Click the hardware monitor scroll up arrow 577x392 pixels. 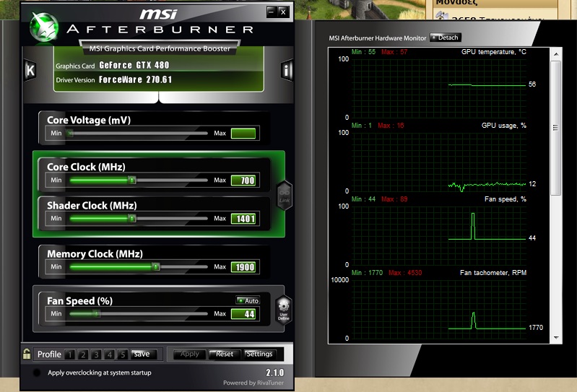[556, 54]
